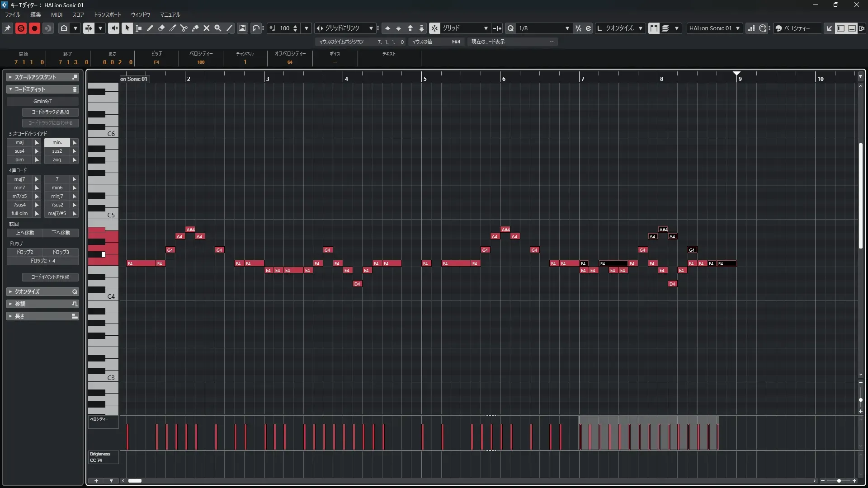Toggle the Record in Editor button
868x488 pixels.
point(34,28)
